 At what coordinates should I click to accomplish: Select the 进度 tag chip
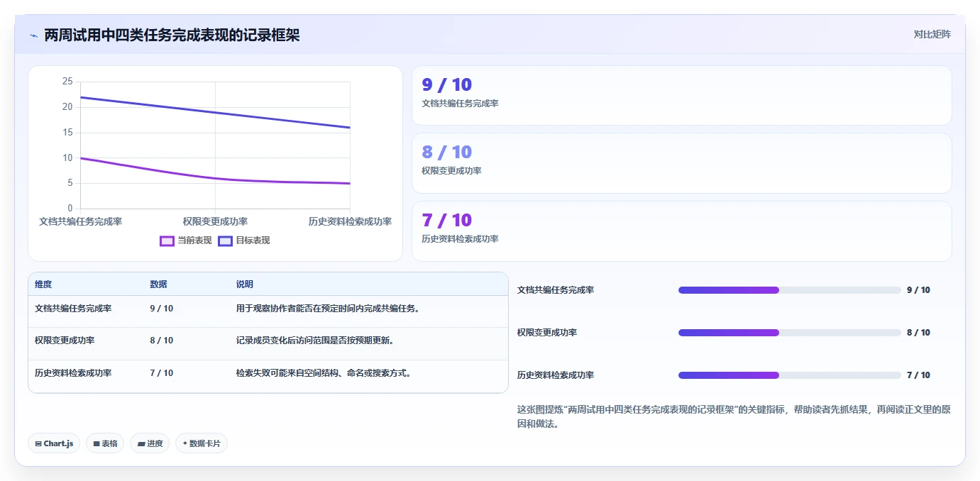pos(150,443)
